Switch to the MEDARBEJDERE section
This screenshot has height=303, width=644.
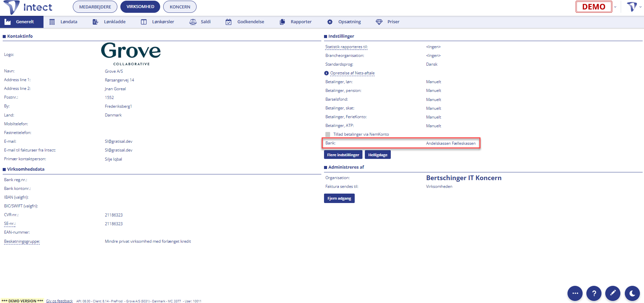(x=95, y=7)
